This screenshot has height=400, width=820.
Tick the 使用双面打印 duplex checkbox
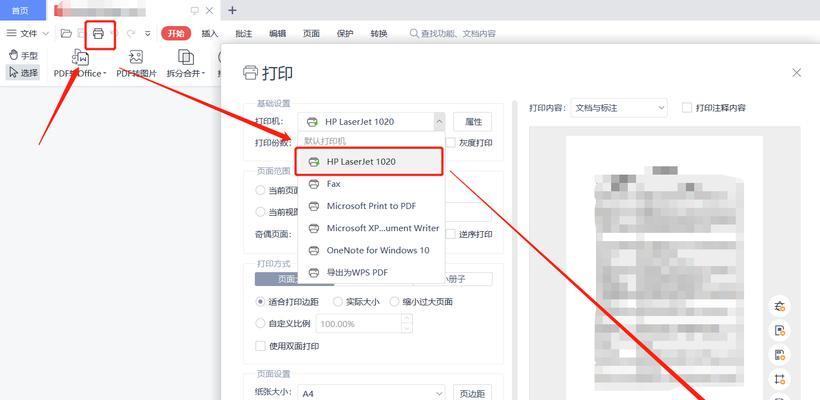[260, 346]
